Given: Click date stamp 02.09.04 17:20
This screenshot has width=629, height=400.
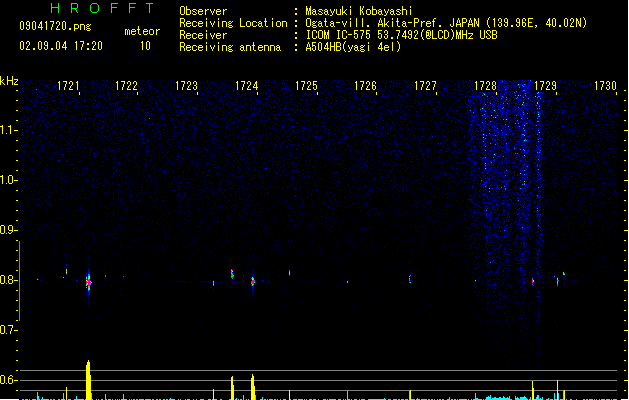Looking at the screenshot, I should (61, 46).
